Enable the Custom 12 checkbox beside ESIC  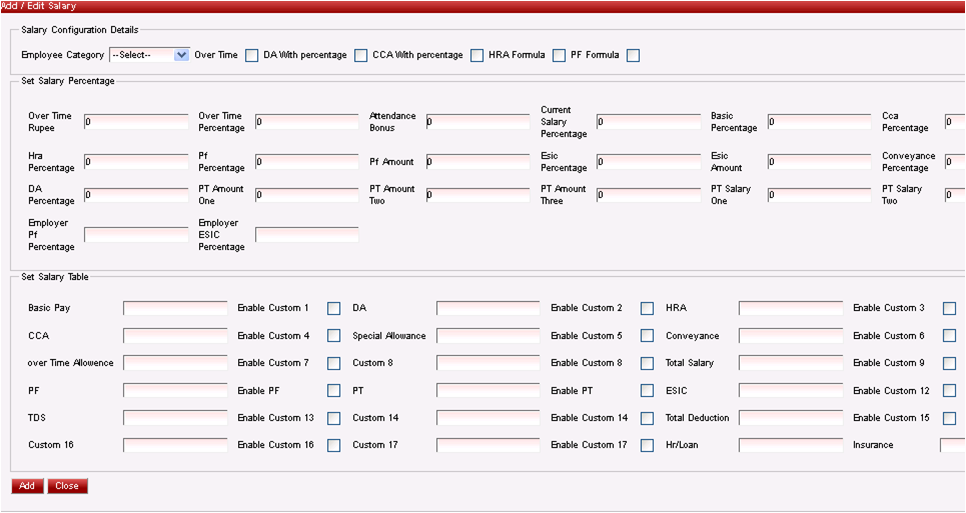(949, 391)
